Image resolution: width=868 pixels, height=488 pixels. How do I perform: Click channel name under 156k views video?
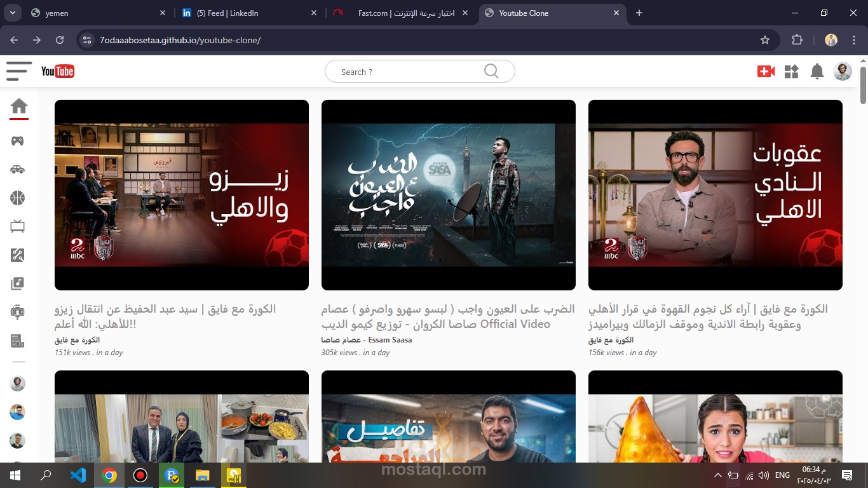coord(611,340)
